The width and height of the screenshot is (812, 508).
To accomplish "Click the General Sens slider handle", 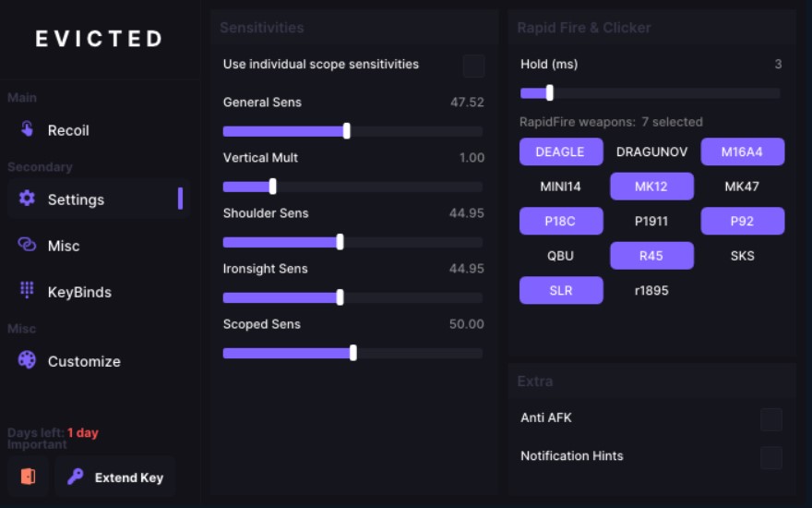I will pyautogui.click(x=347, y=131).
